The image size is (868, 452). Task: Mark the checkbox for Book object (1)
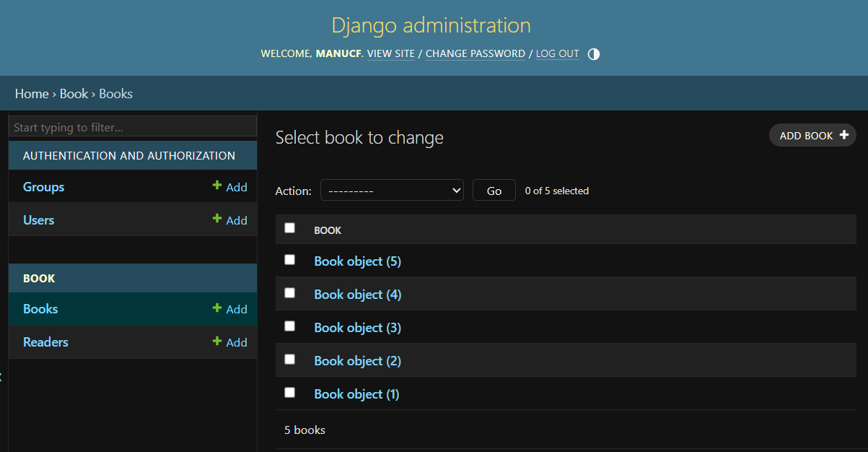[x=290, y=393]
